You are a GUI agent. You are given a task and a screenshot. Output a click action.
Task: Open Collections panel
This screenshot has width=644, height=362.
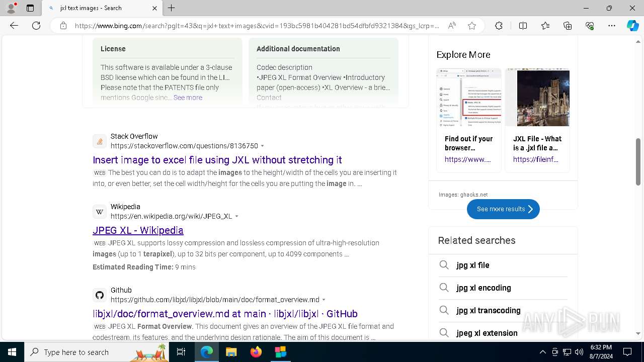click(568, 26)
